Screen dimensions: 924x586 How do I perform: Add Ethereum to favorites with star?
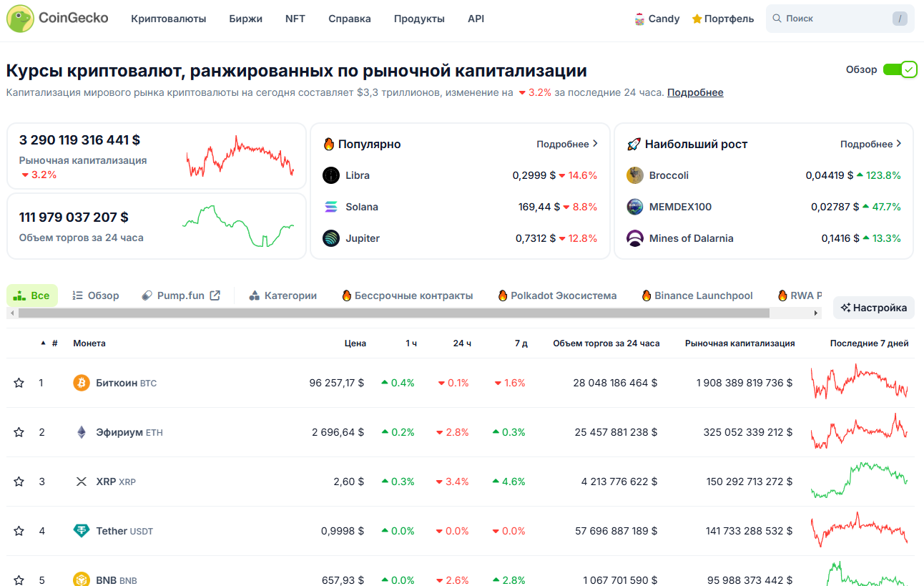point(19,432)
